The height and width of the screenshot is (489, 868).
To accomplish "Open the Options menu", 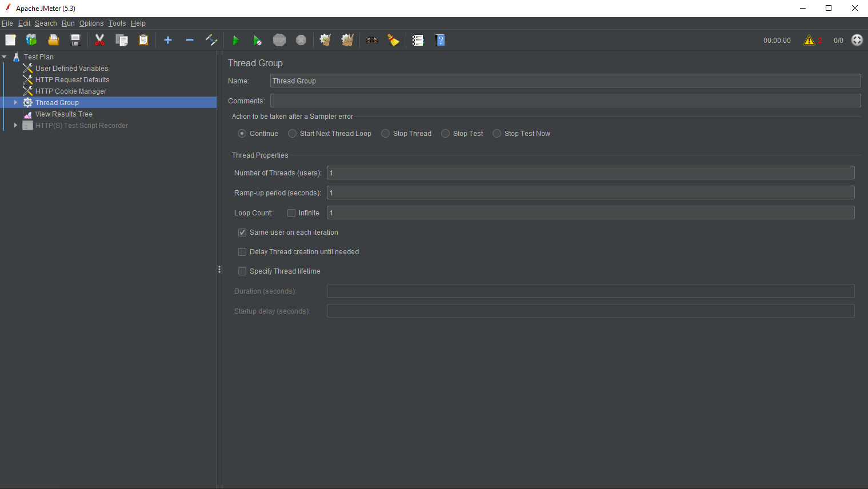I will coord(91,23).
